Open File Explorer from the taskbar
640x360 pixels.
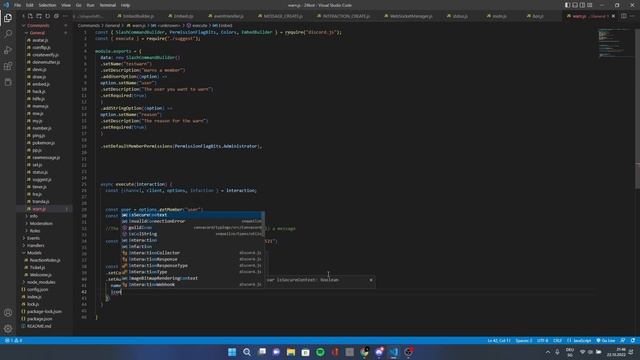click(x=291, y=352)
